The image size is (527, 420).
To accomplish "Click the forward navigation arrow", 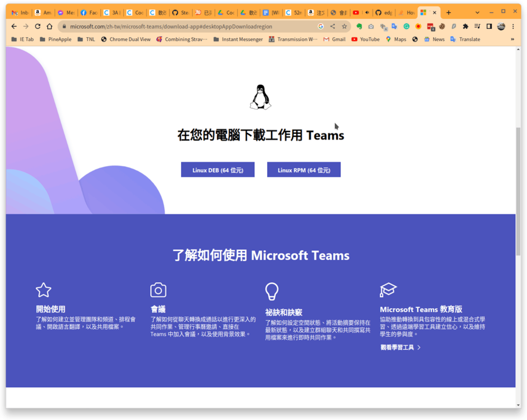I will point(26,26).
